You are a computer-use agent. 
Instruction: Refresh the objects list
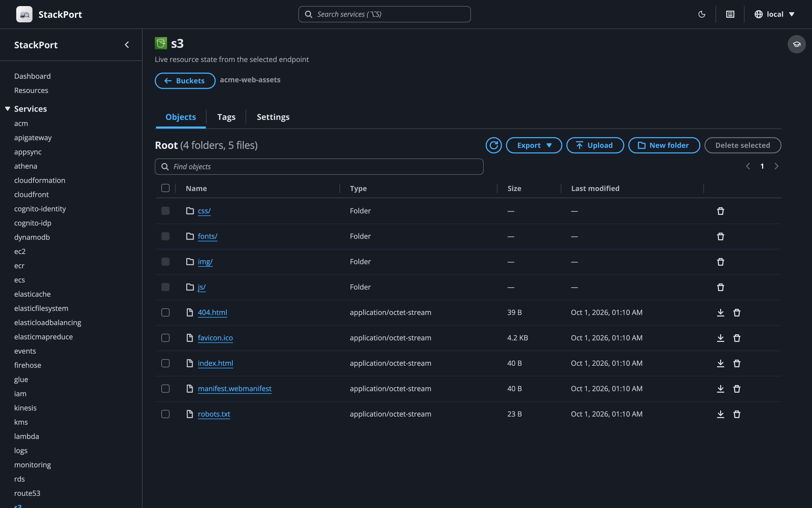(x=494, y=145)
